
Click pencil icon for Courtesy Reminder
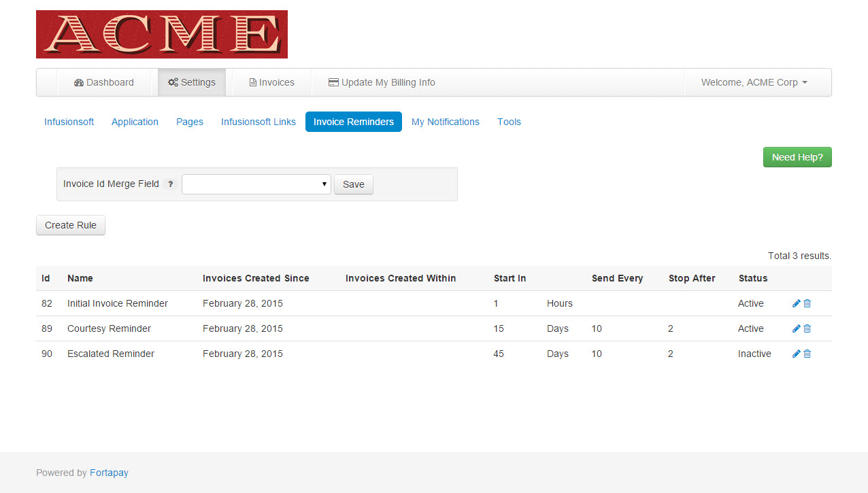click(797, 328)
